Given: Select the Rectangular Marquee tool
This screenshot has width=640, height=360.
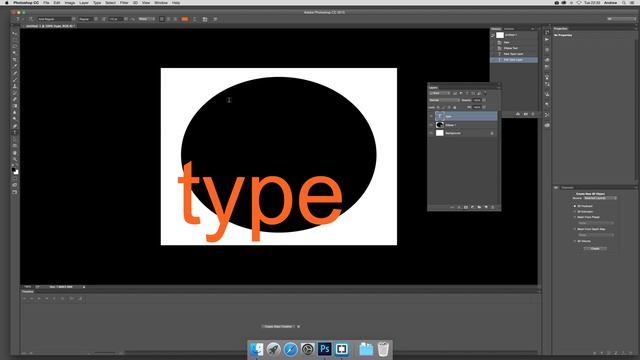Looking at the screenshot, I should (x=15, y=40).
